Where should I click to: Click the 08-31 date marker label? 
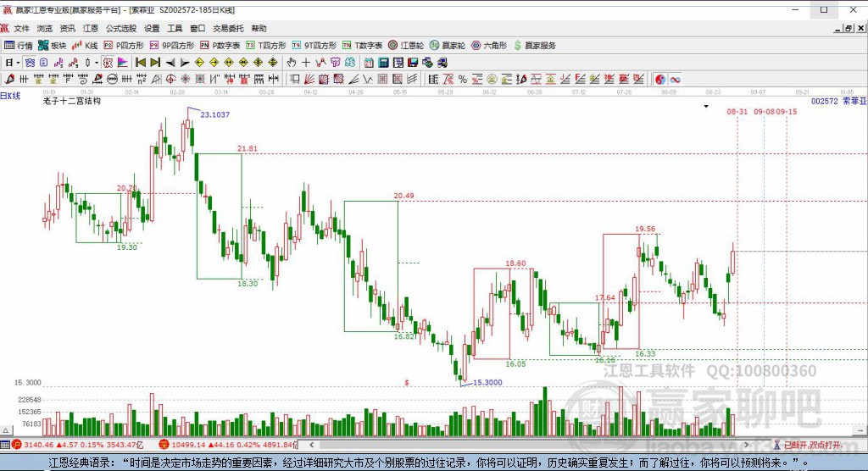tap(737, 111)
